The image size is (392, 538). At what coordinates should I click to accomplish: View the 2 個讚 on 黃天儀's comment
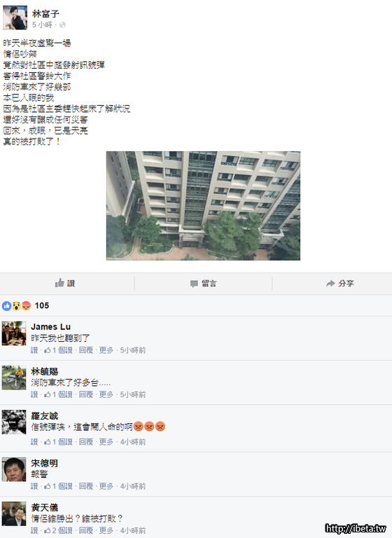[58, 530]
